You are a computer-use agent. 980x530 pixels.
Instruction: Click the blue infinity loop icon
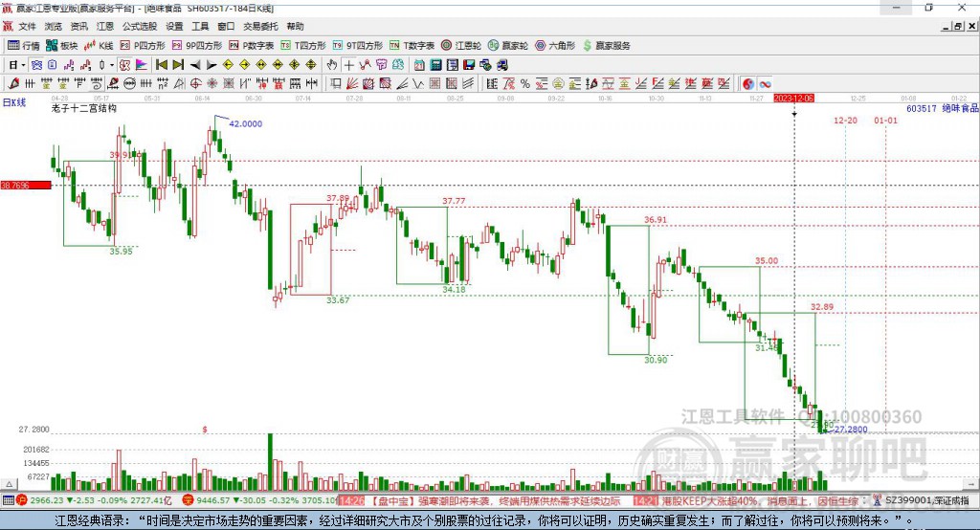click(765, 84)
